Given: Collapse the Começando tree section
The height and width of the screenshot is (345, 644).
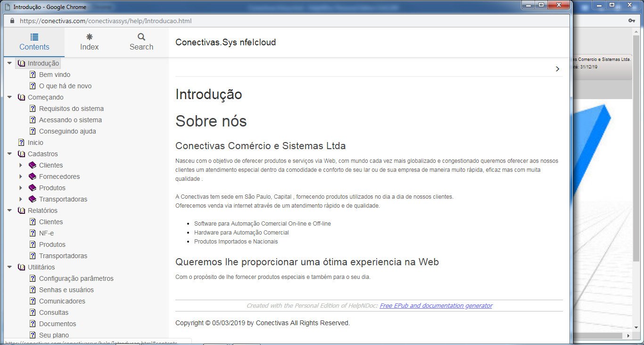Looking at the screenshot, I should (9, 97).
